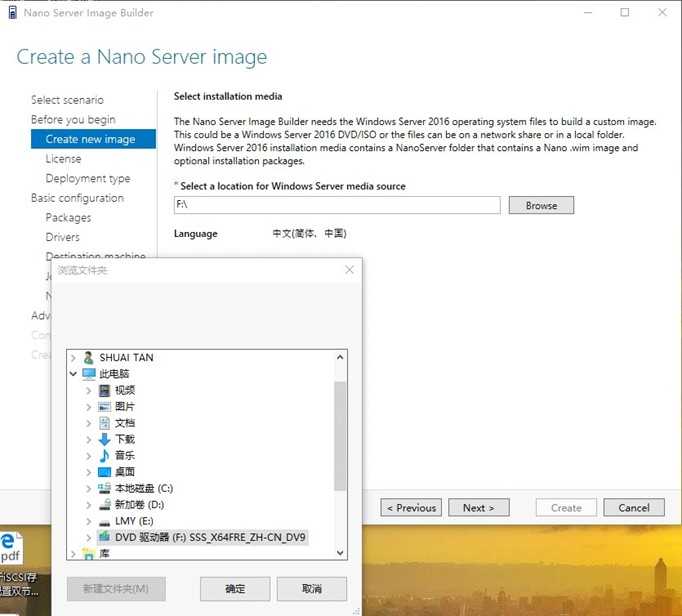Click the folder tree scroll-up arrow
This screenshot has width=682, height=616.
point(340,357)
